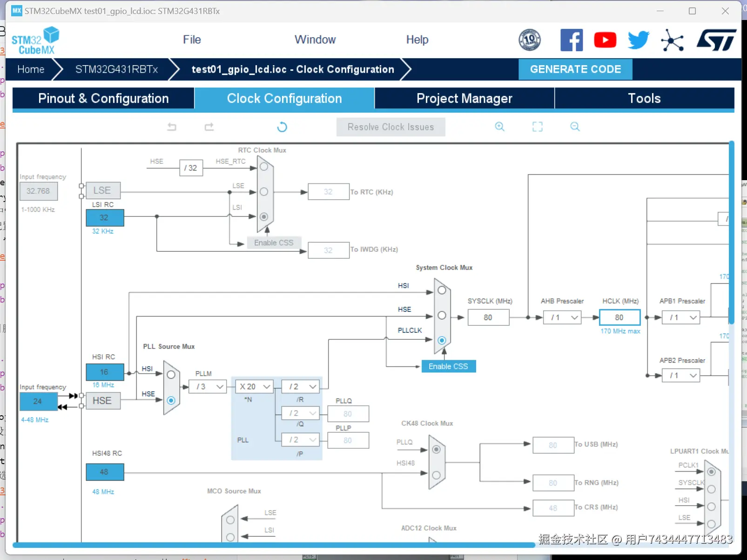This screenshot has width=747, height=560.
Task: Open the YouTube icon link
Action: coord(605,40)
